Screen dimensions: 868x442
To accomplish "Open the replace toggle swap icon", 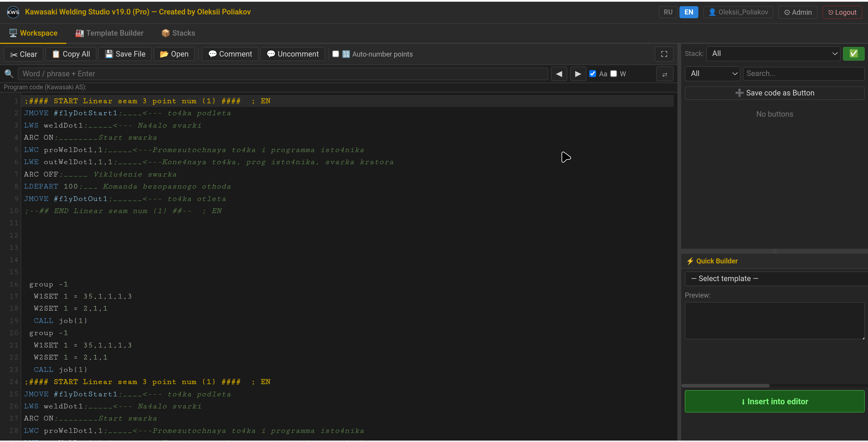I will [x=664, y=74].
